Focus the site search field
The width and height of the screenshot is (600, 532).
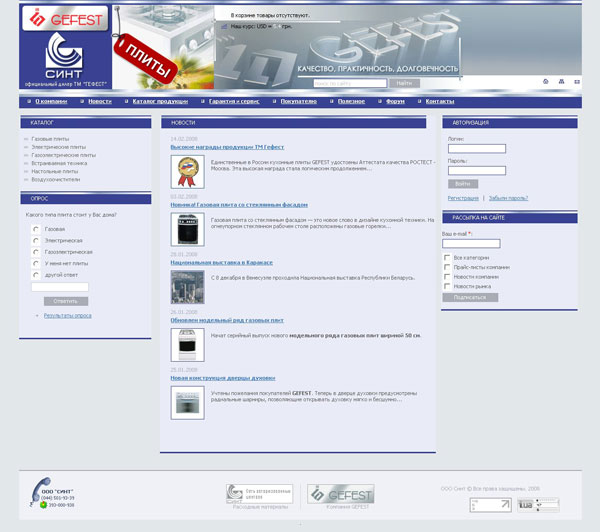point(350,83)
